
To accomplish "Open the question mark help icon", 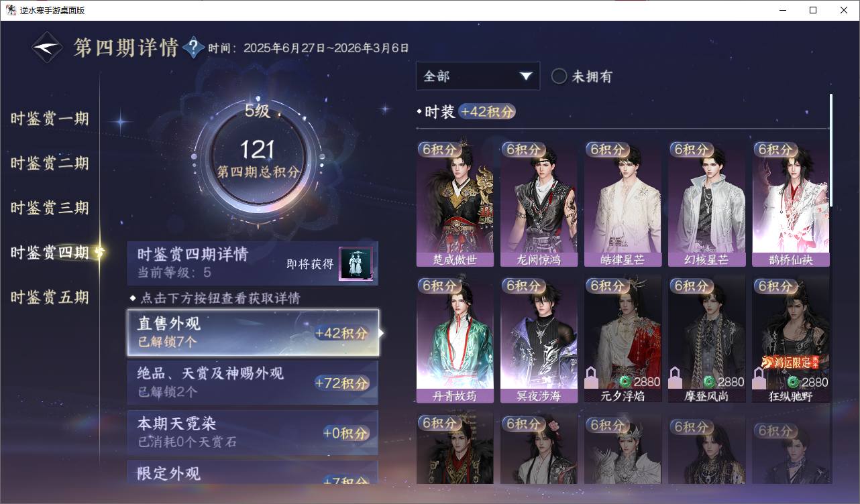I will pos(193,48).
